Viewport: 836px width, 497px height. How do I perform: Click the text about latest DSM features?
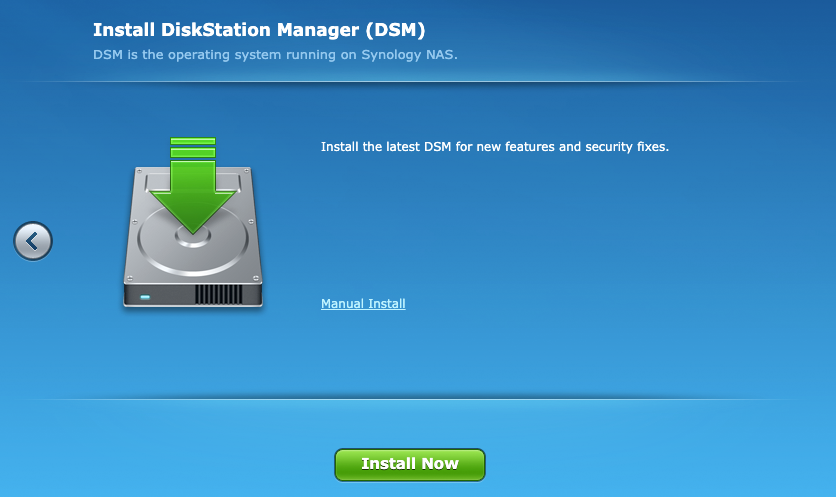pyautogui.click(x=495, y=147)
